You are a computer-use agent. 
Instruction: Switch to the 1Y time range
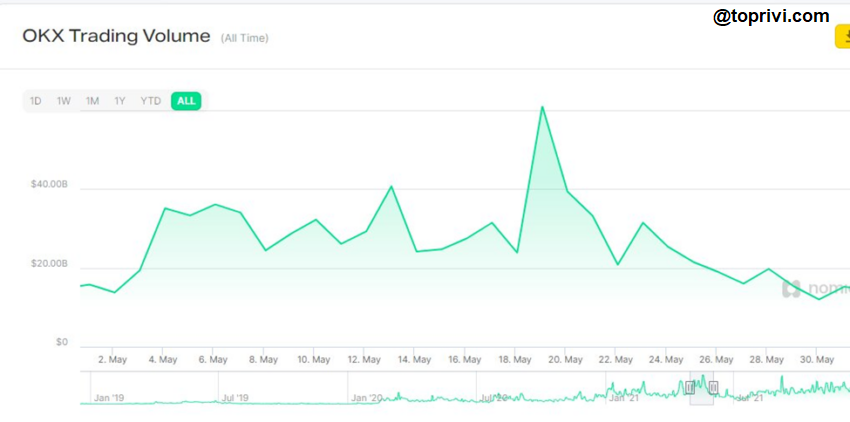point(120,101)
